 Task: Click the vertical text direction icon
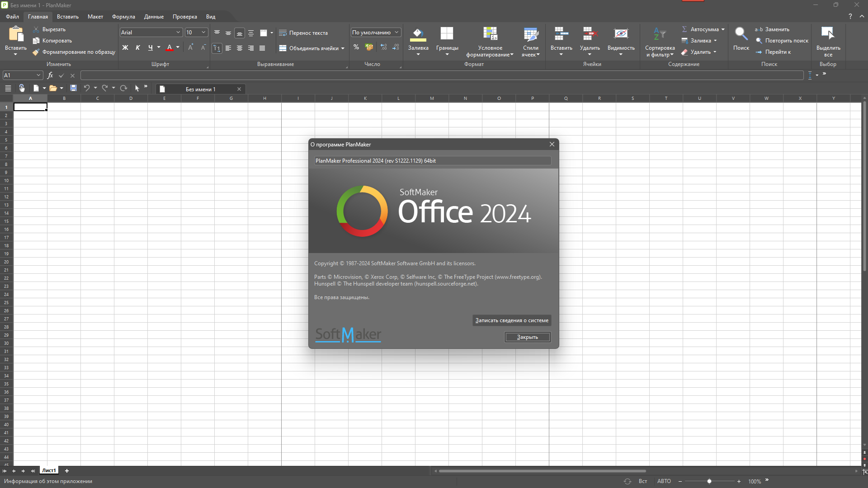click(x=217, y=48)
